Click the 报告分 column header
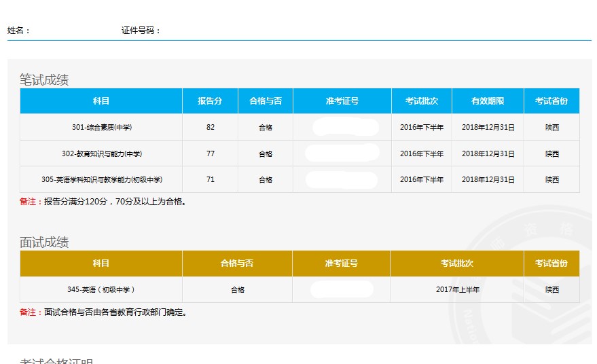The image size is (597, 364). coord(210,101)
